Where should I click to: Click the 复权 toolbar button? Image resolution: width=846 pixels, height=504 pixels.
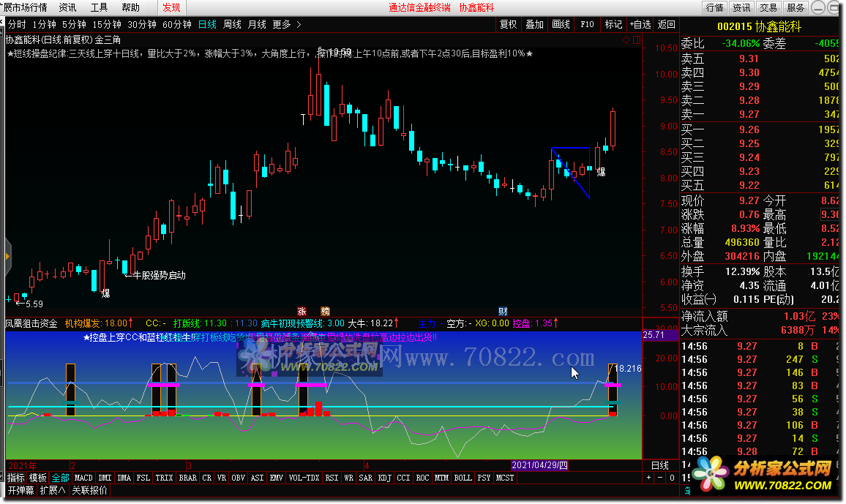tap(508, 24)
